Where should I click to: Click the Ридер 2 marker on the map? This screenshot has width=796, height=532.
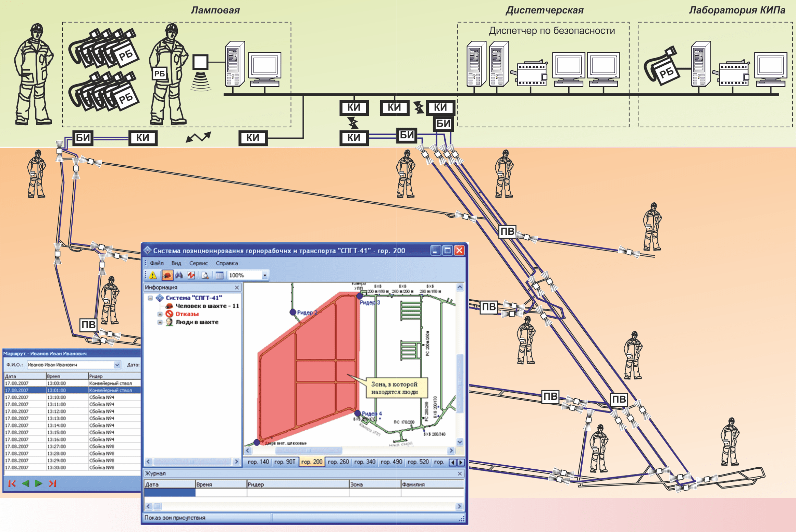tap(293, 312)
